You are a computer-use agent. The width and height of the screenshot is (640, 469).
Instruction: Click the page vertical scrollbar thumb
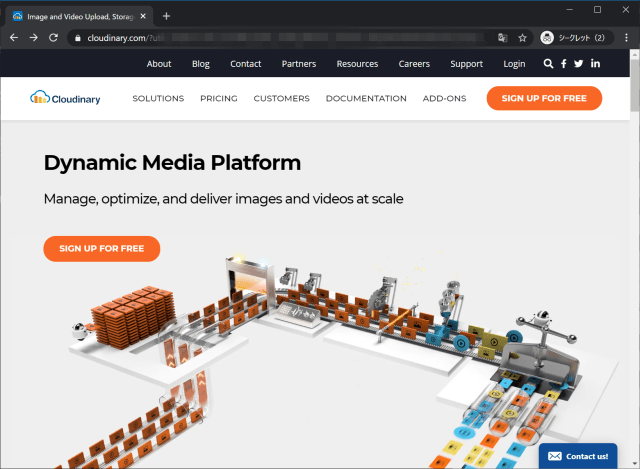[635, 85]
